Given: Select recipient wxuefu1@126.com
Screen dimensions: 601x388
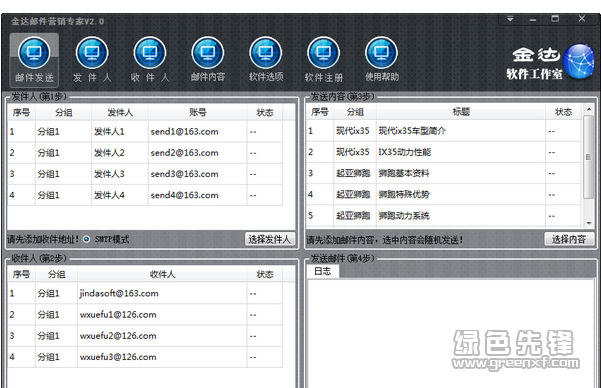Looking at the screenshot, I should pyautogui.click(x=118, y=315).
